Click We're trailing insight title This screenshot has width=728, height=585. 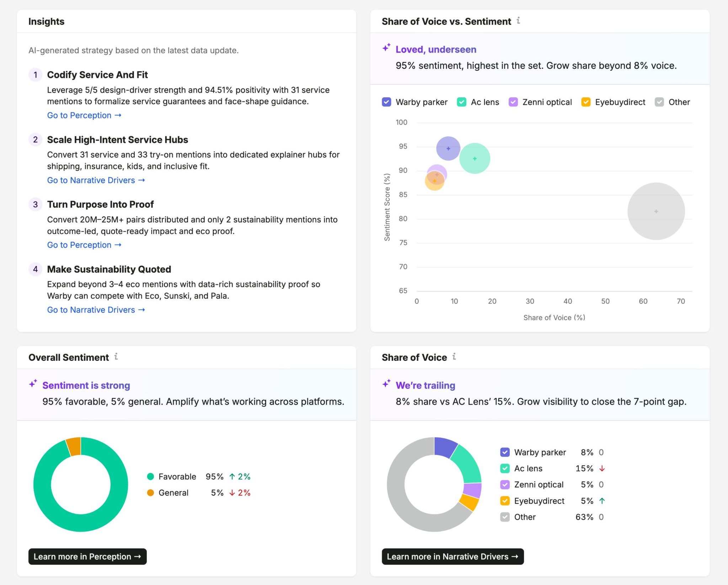tap(425, 385)
